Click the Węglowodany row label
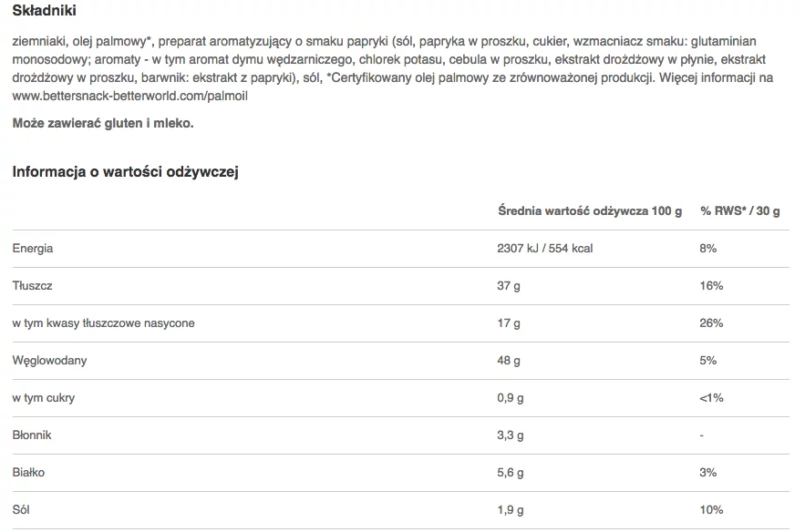Image resolution: width=805 pixels, height=532 pixels. pos(50,361)
